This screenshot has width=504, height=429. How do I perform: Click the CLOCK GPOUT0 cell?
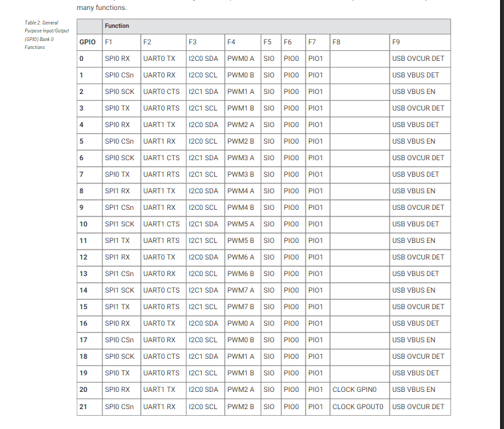coord(358,406)
